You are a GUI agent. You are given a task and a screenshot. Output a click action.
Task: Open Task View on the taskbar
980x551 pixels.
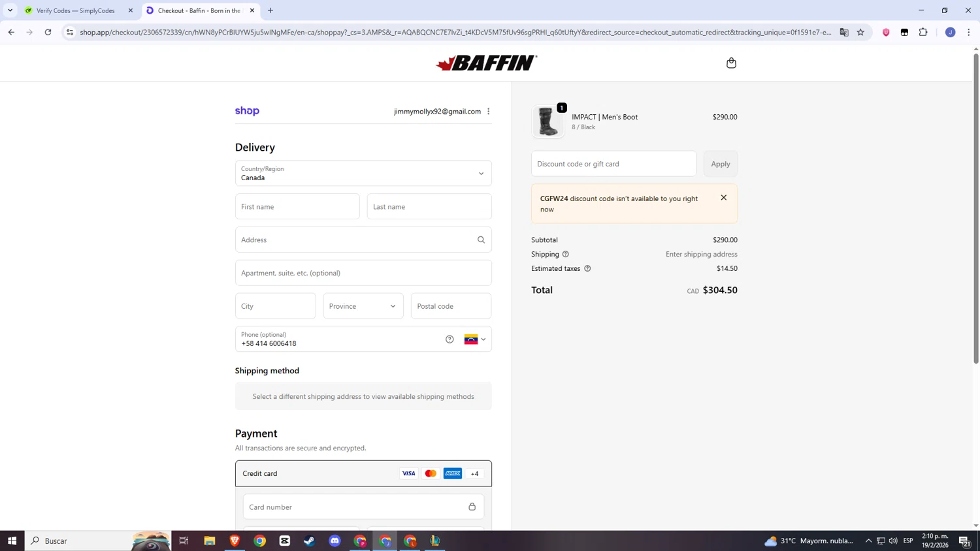pos(184,541)
